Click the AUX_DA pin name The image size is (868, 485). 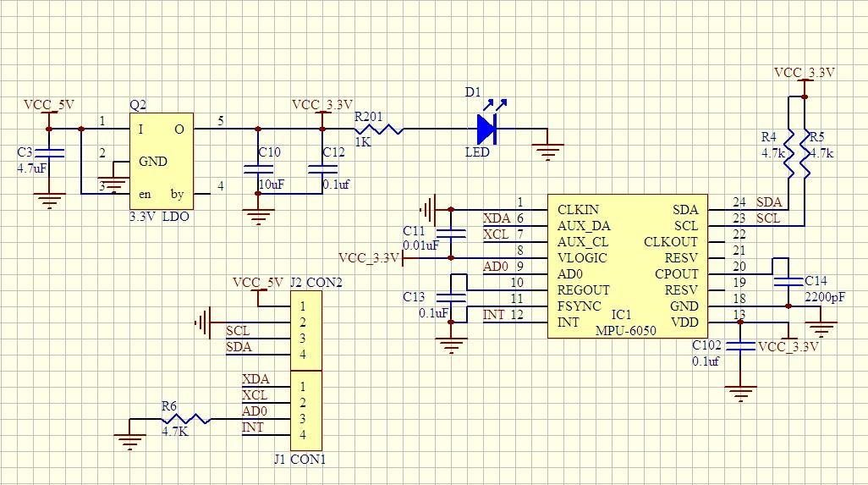coord(584,226)
